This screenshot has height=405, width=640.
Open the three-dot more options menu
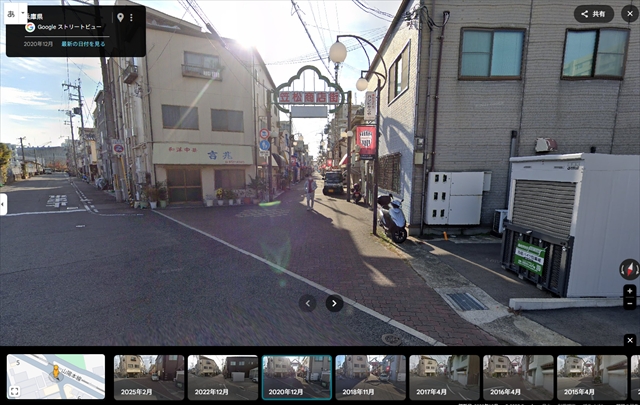point(131,17)
